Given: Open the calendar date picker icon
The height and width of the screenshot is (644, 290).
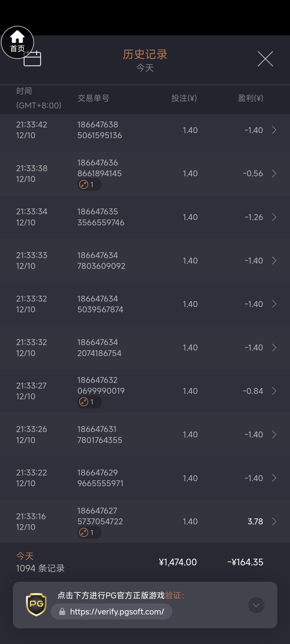Looking at the screenshot, I should coord(32,58).
